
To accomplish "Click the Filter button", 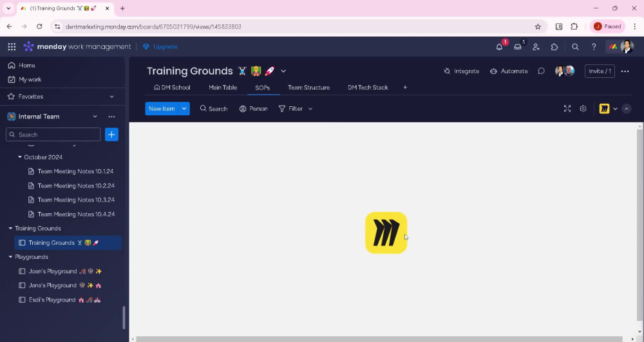I will [x=291, y=109].
